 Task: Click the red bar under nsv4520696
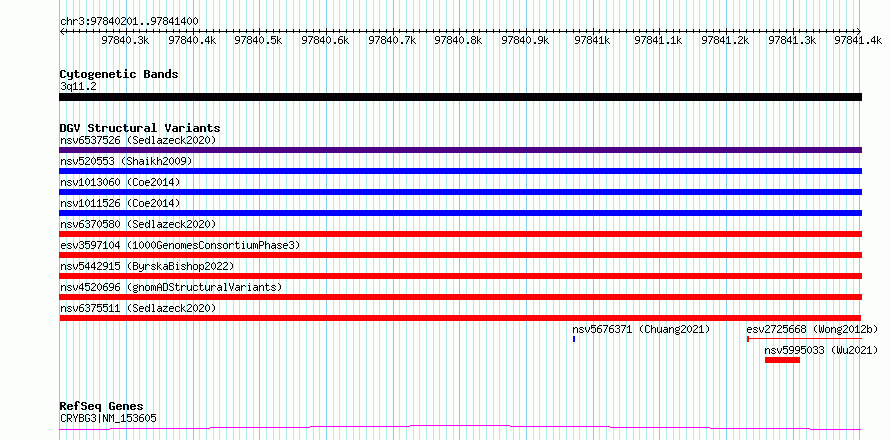tap(460, 297)
